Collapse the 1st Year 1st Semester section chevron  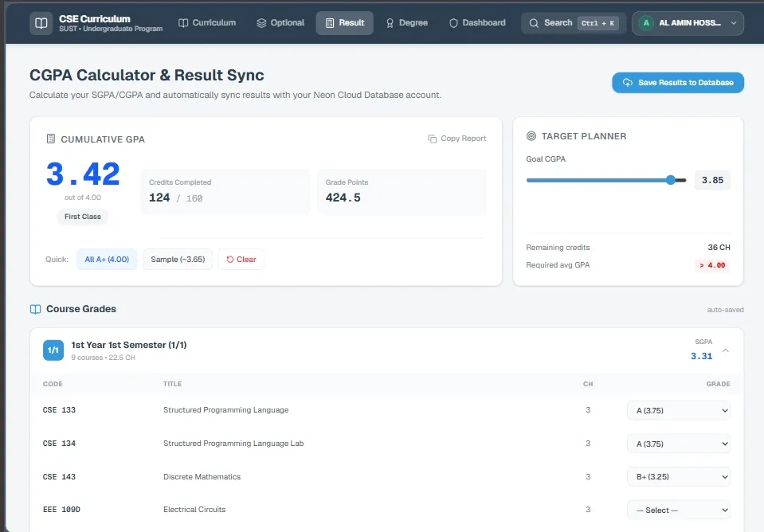[x=726, y=350]
